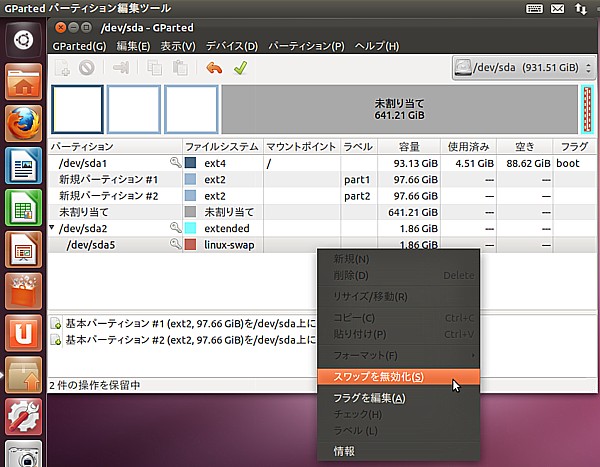This screenshot has width=600, height=467.
Task: Open the network indicator in top panel
Action: pyautogui.click(x=580, y=8)
